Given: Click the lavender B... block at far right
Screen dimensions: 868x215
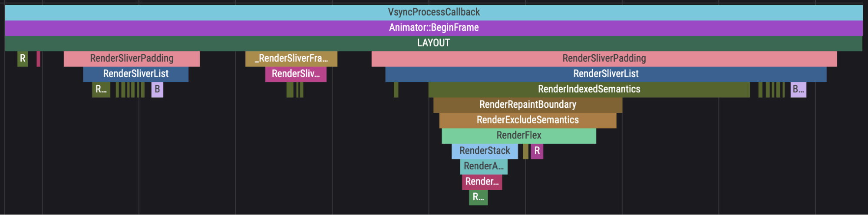Looking at the screenshot, I should (x=798, y=89).
